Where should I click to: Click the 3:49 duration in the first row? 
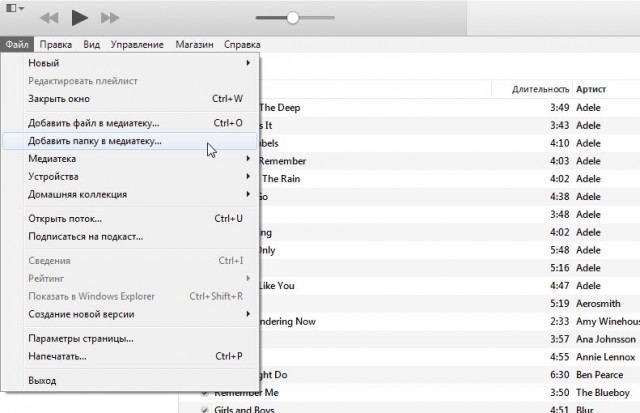tap(560, 108)
